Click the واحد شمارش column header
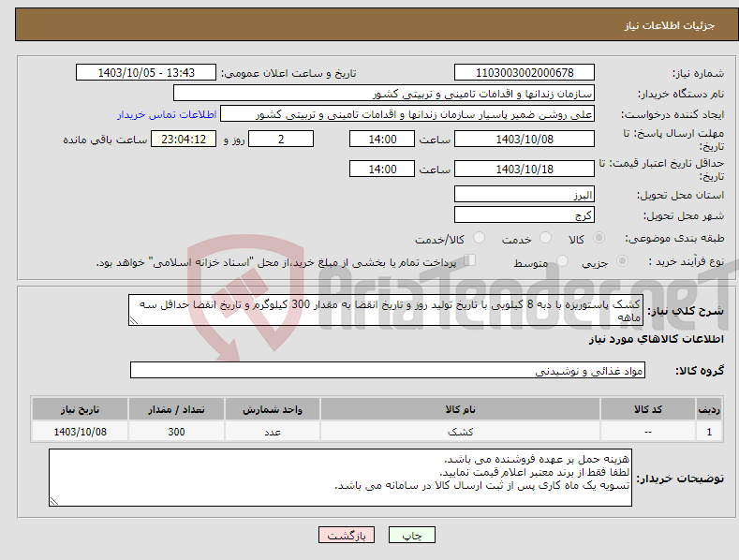Viewport: 739px width, 560px height. (273, 409)
